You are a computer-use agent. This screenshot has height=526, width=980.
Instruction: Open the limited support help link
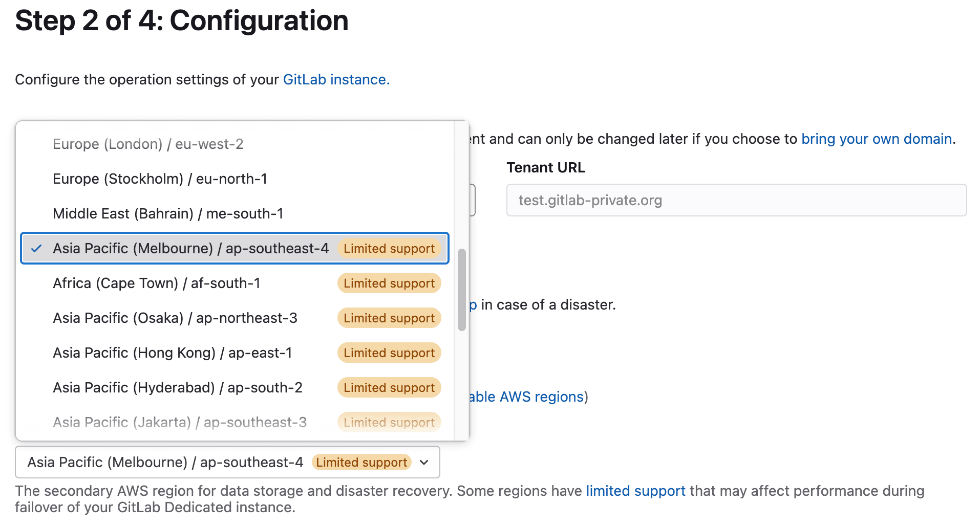click(x=635, y=491)
